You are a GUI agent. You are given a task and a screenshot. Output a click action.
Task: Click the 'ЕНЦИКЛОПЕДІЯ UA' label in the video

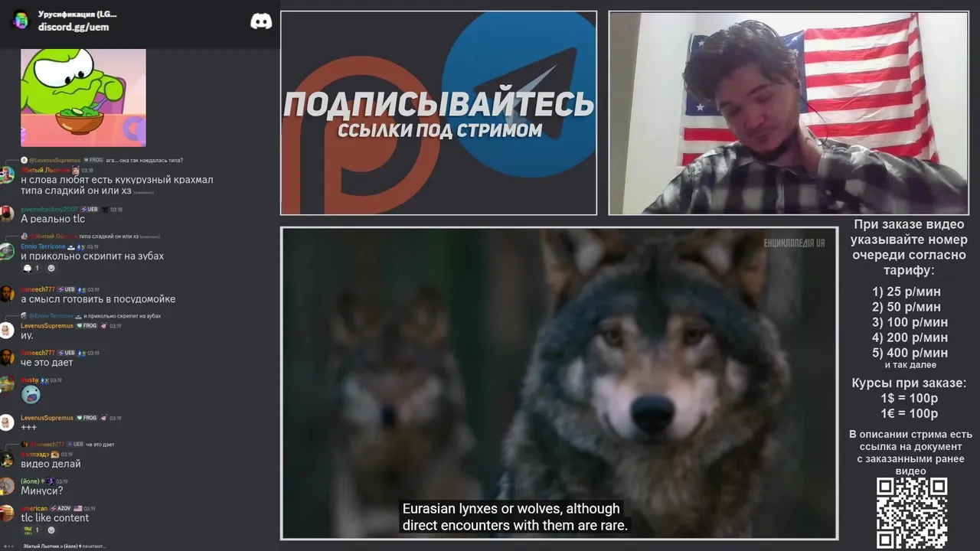(x=795, y=243)
